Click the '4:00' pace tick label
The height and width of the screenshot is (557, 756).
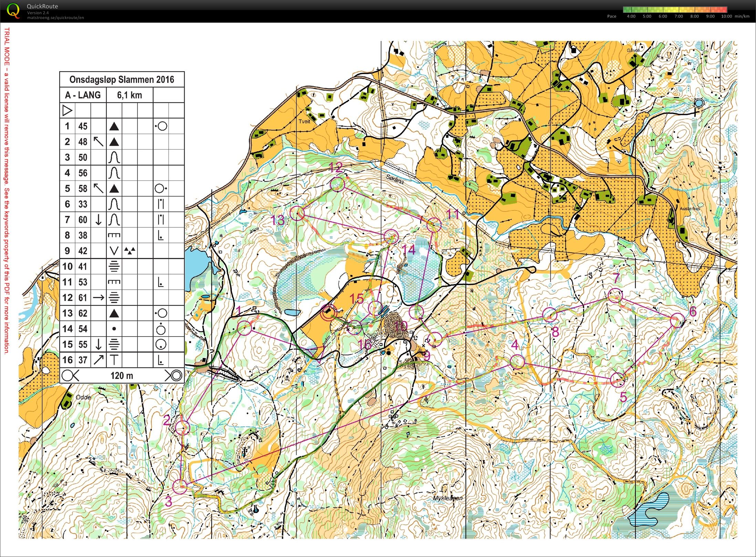pyautogui.click(x=631, y=17)
